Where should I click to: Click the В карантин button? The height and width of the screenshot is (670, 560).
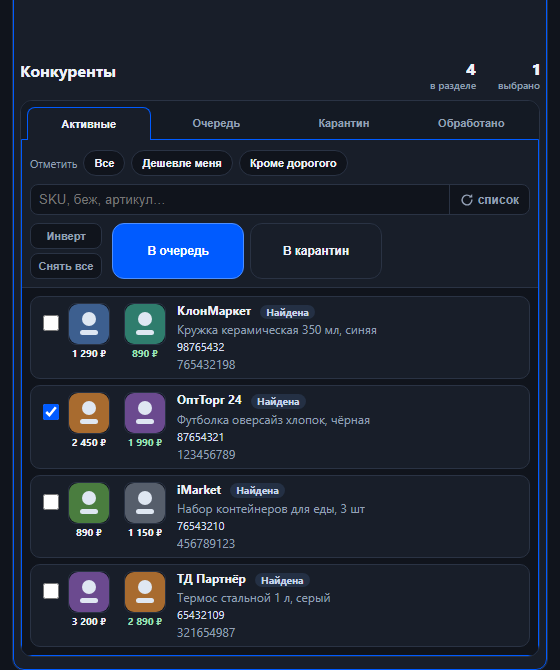tap(316, 251)
